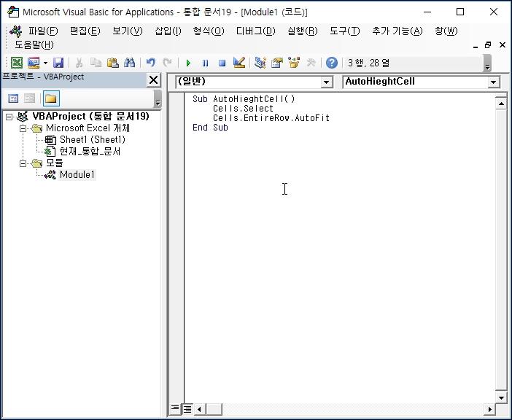This screenshot has height=420, width=512.
Task: Reset execution with the stop icon
Action: 222,63
